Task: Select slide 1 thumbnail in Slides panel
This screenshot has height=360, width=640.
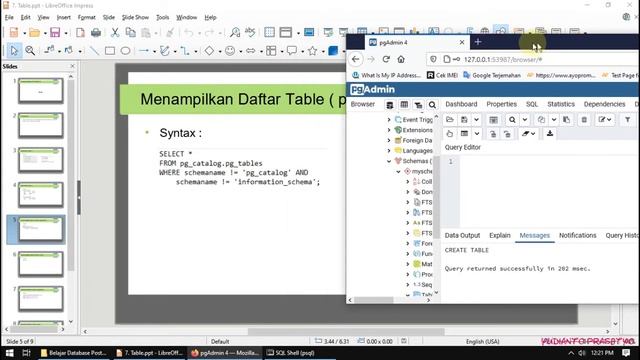Action: [x=40, y=90]
